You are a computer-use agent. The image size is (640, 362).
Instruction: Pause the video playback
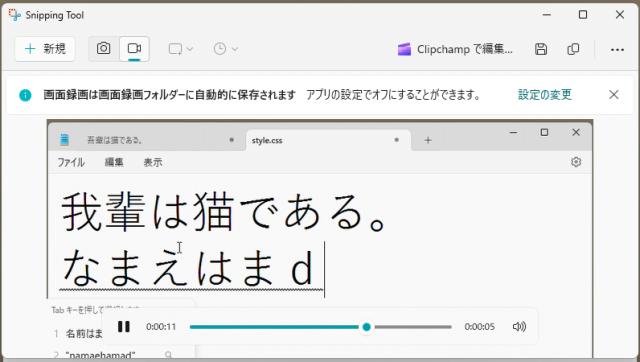click(x=124, y=326)
